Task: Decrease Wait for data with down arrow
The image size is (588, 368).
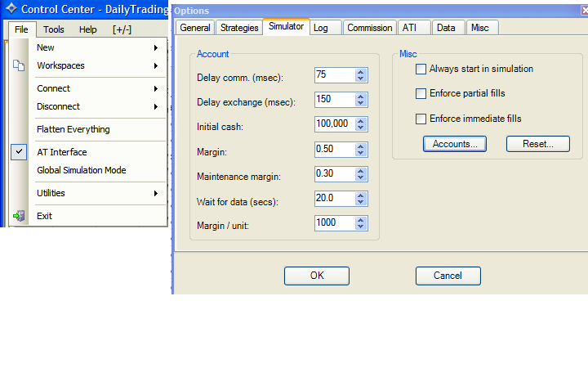Action: click(361, 202)
